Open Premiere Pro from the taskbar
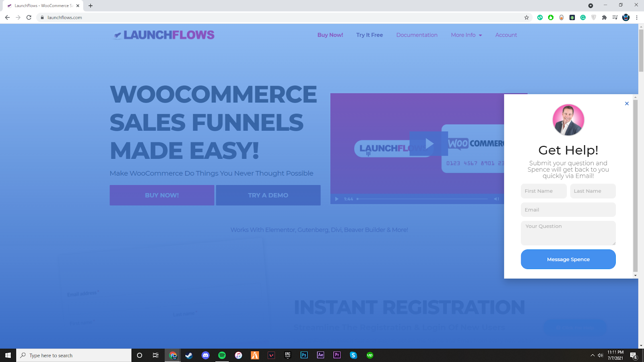The height and width of the screenshot is (362, 644). tap(337, 355)
